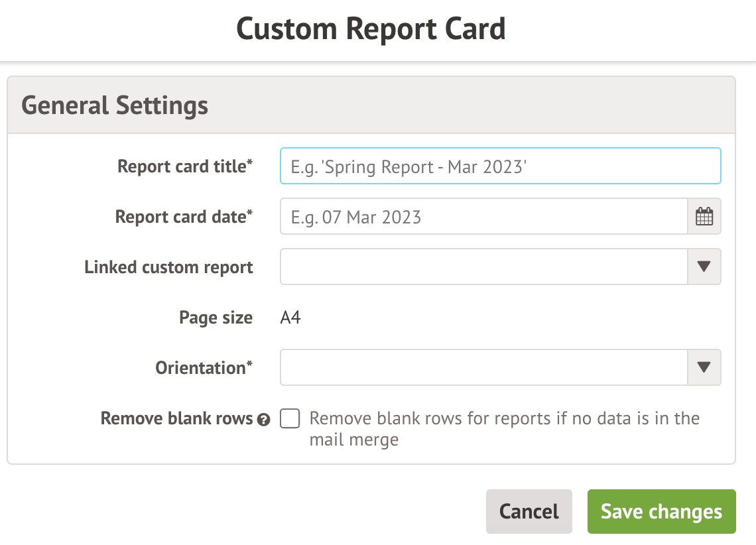Image resolution: width=756 pixels, height=545 pixels.
Task: Click the General Settings section header
Action: [115, 105]
